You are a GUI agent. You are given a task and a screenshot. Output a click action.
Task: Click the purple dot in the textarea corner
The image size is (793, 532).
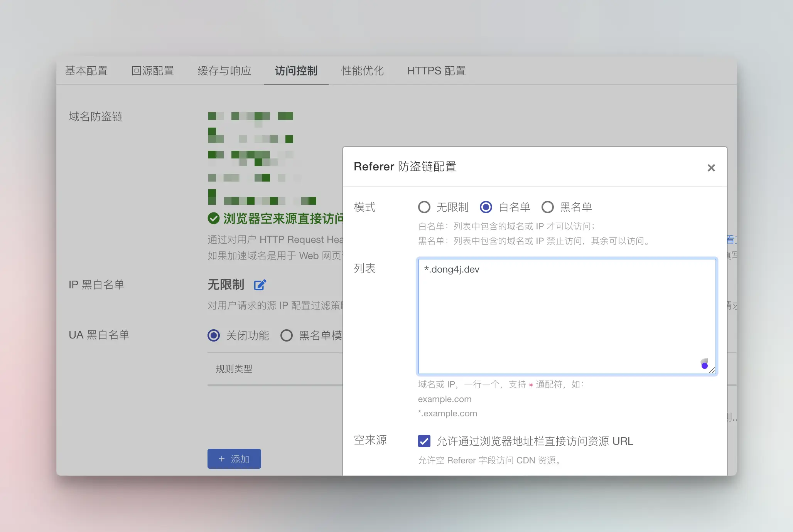pyautogui.click(x=704, y=365)
